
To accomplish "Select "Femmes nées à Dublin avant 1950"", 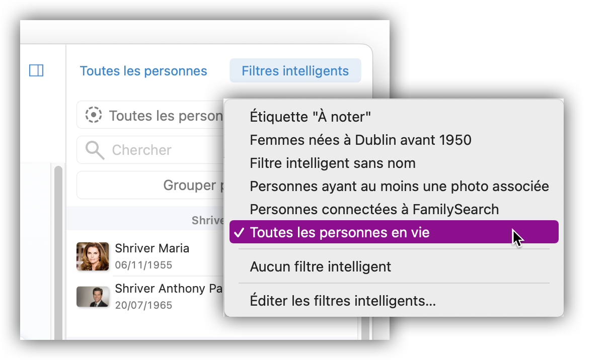I will [360, 140].
